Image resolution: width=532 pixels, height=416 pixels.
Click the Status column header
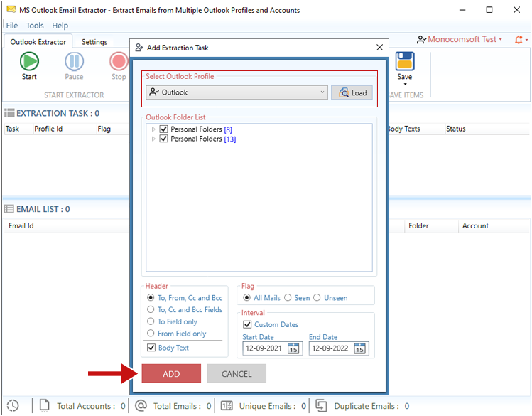(x=456, y=129)
